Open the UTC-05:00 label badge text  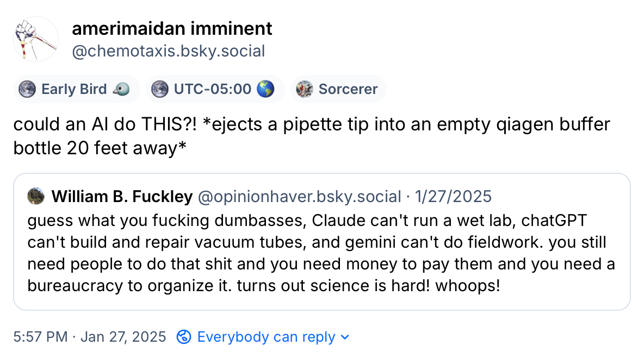tap(212, 89)
